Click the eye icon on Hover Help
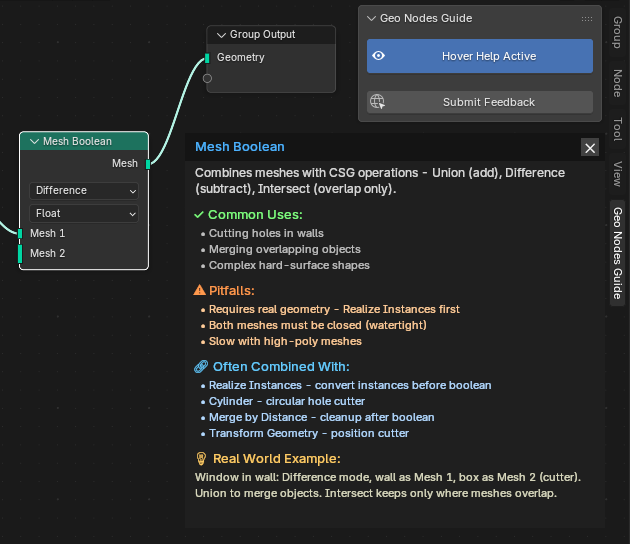Screen dimensions: 630x544 pos(378,56)
